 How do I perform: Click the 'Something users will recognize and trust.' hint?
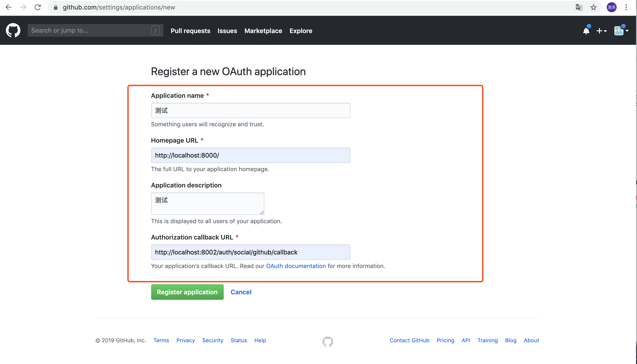coord(207,124)
